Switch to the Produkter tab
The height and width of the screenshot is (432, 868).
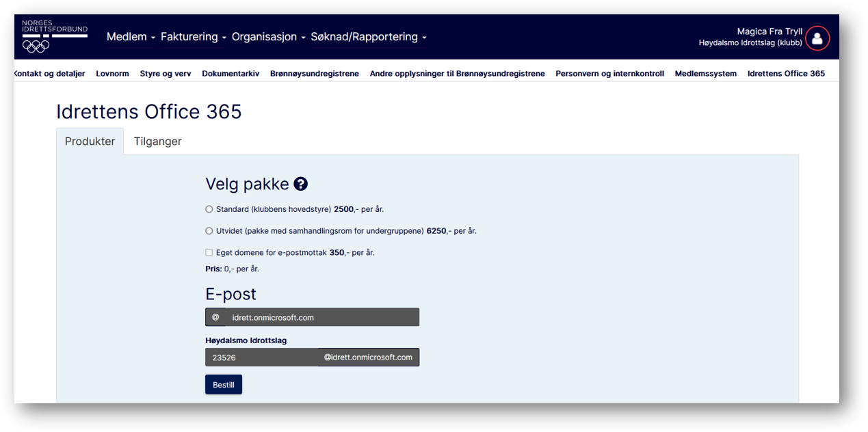(x=90, y=141)
